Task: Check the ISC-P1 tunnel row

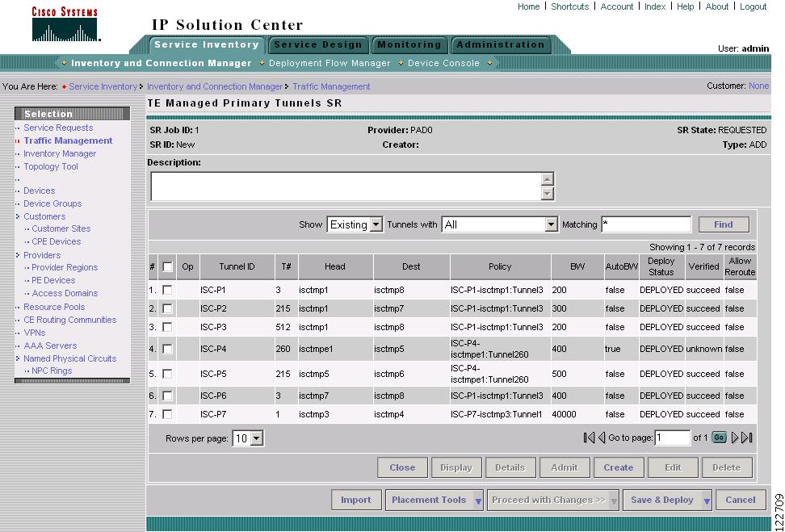Action: [x=167, y=291]
